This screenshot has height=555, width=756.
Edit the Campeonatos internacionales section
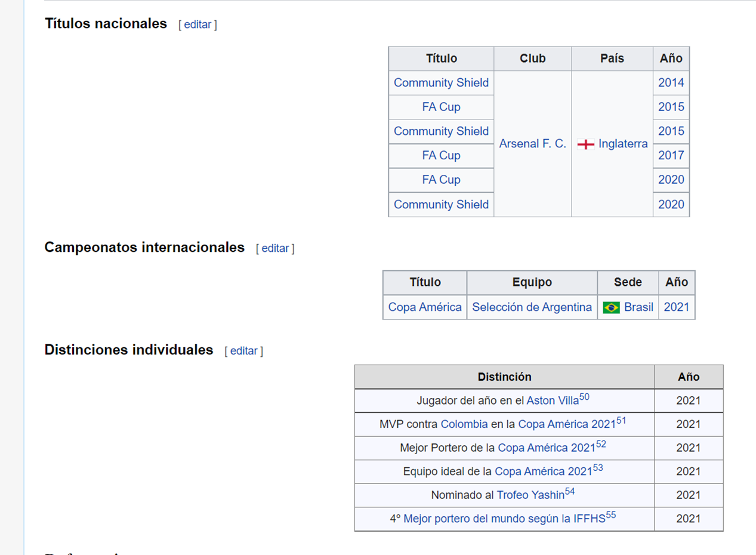[x=275, y=248]
